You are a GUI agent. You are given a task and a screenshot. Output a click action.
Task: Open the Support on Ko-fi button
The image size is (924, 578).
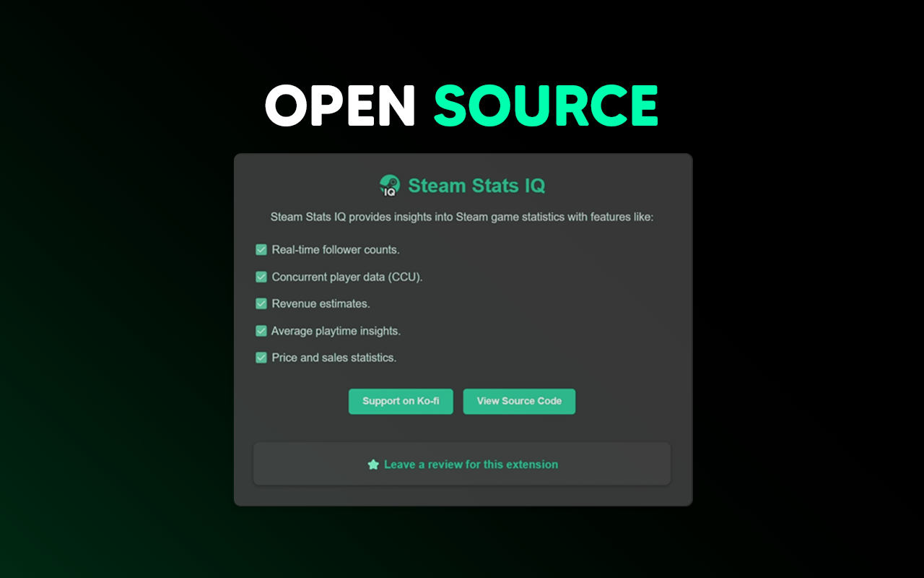(401, 401)
